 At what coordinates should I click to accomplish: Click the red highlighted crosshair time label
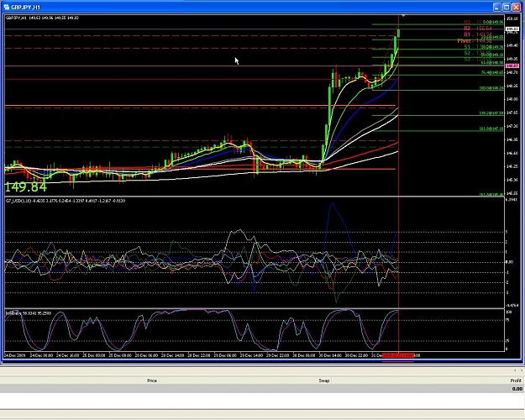[398, 355]
